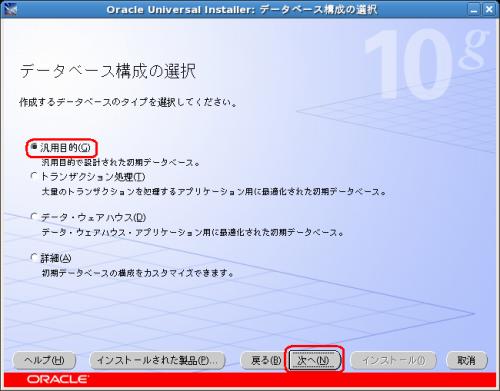
Task: Click the 汎用目的 description text line
Action: click(121, 163)
